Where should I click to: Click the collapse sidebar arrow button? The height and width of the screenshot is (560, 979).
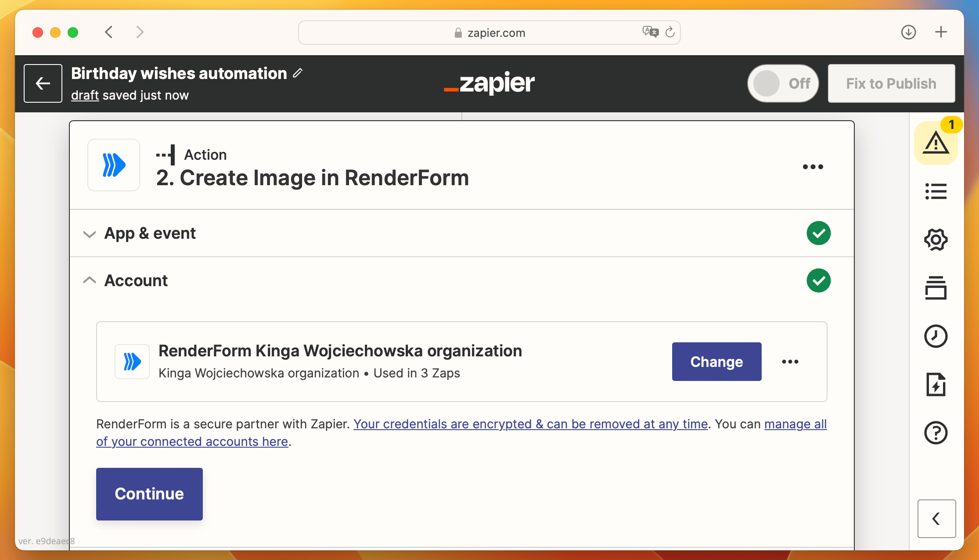pos(937,519)
